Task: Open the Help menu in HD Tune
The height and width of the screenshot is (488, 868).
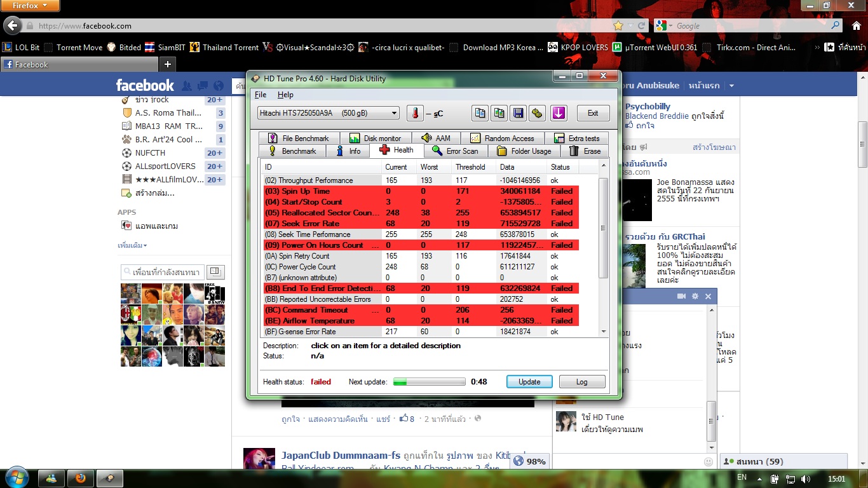Action: pos(286,95)
